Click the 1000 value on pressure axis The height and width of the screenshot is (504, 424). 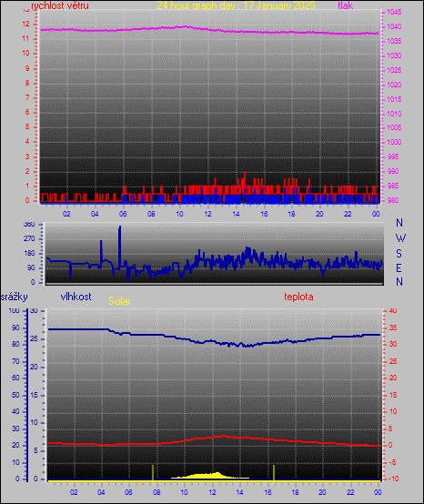coord(394,142)
